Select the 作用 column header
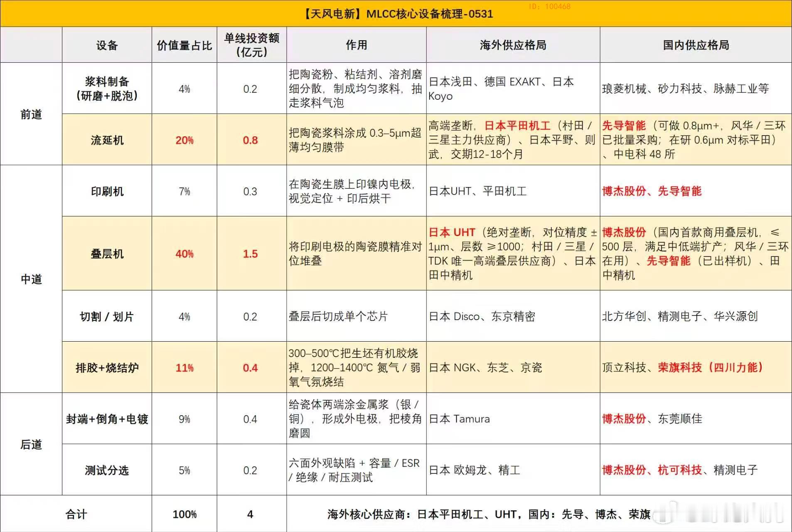The image size is (792, 532). pos(356,45)
